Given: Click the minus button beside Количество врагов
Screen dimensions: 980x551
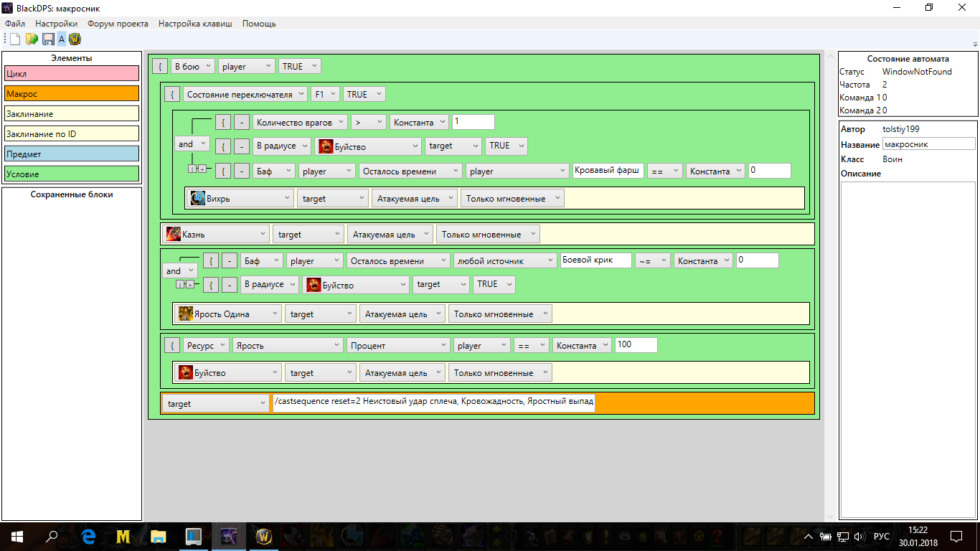Looking at the screenshot, I should tap(242, 123).
